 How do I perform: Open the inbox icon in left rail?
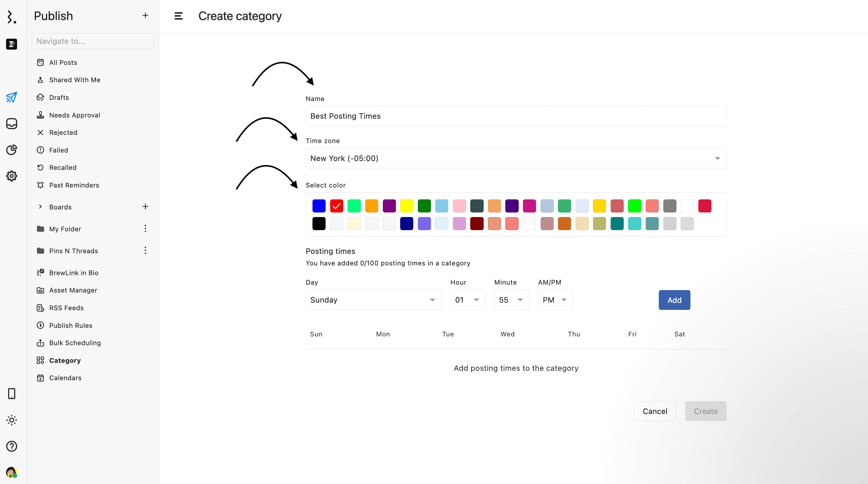(12, 124)
